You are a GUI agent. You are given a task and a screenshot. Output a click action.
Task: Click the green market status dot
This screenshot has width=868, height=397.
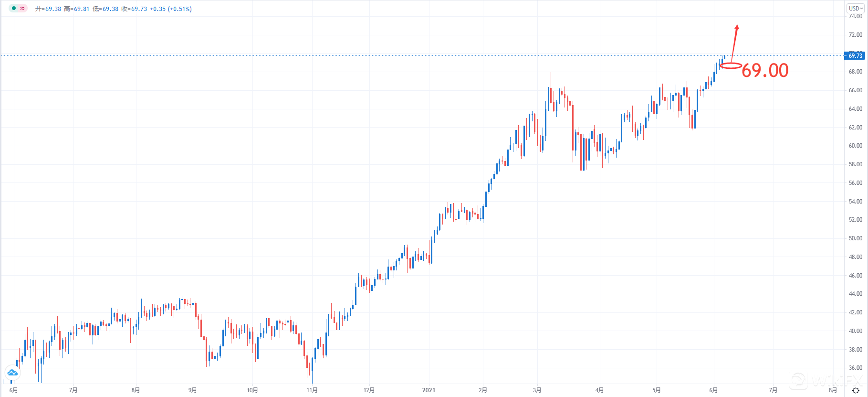pyautogui.click(x=14, y=8)
